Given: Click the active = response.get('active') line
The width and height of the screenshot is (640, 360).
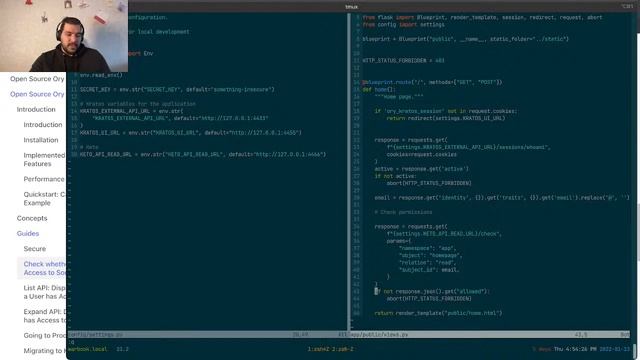Looking at the screenshot, I should pos(422,169).
